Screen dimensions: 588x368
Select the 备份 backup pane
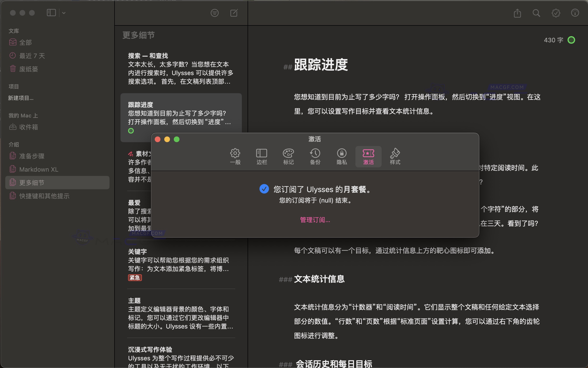tap(315, 156)
